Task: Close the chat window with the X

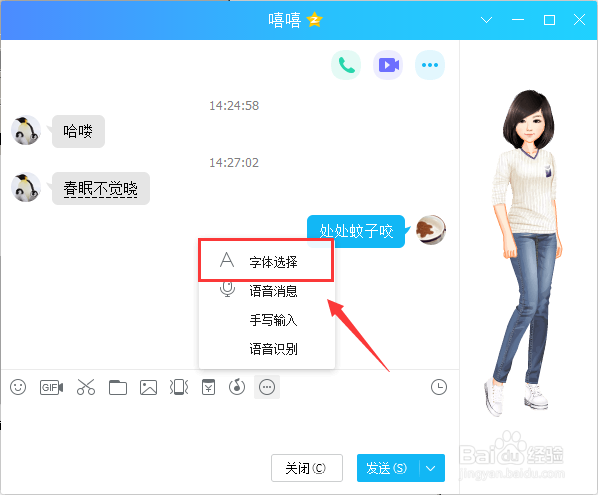Action: (x=579, y=20)
